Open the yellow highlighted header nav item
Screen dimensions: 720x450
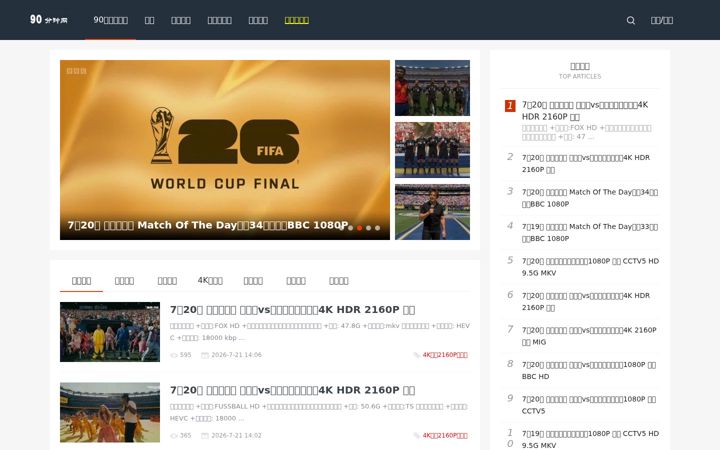click(x=297, y=20)
